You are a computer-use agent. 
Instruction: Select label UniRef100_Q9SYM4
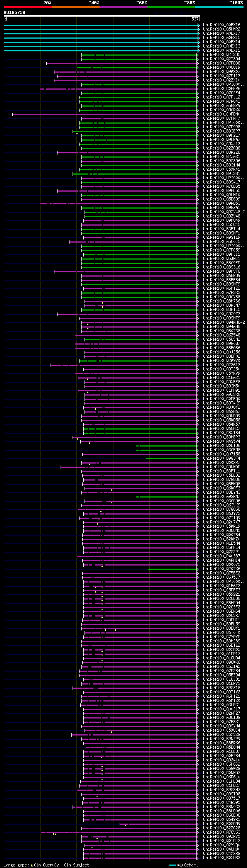(x=222, y=726)
